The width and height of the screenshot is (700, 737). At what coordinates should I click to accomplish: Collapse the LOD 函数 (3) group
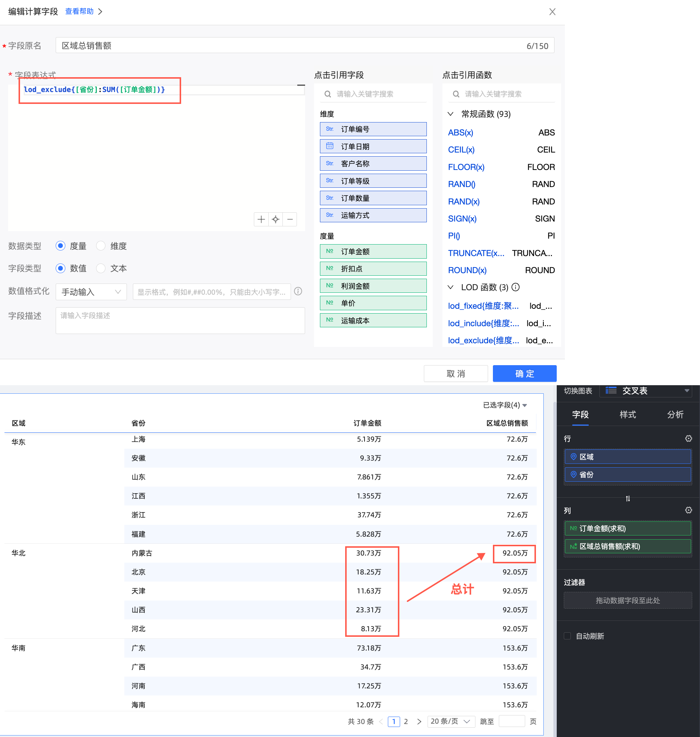[450, 287]
